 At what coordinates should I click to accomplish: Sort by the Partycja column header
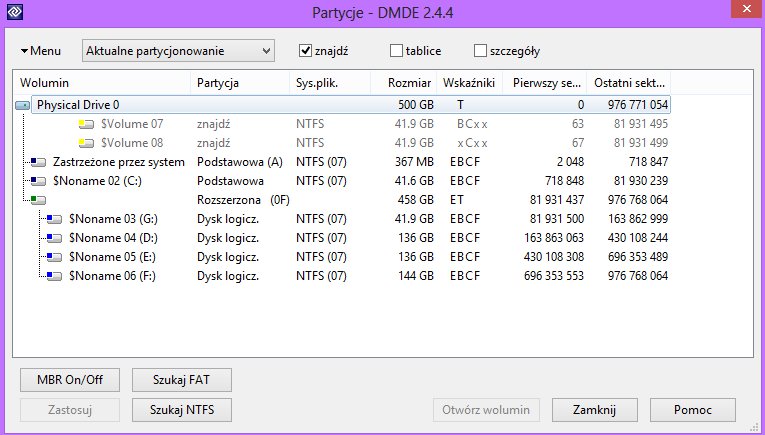[x=240, y=83]
